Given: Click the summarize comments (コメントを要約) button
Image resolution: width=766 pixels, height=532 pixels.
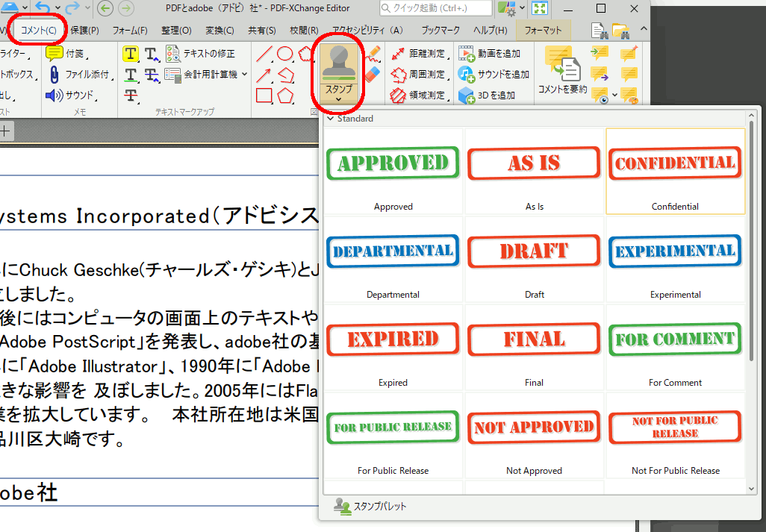Looking at the screenshot, I should tap(562, 71).
